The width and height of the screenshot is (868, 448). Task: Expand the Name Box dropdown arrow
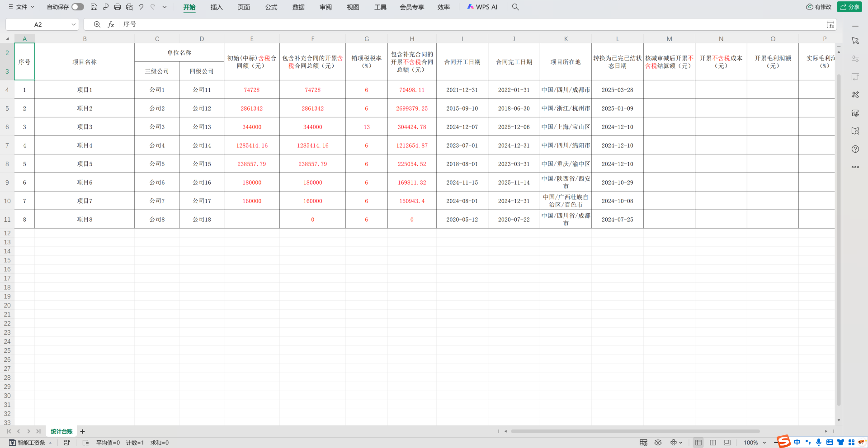[x=73, y=24]
